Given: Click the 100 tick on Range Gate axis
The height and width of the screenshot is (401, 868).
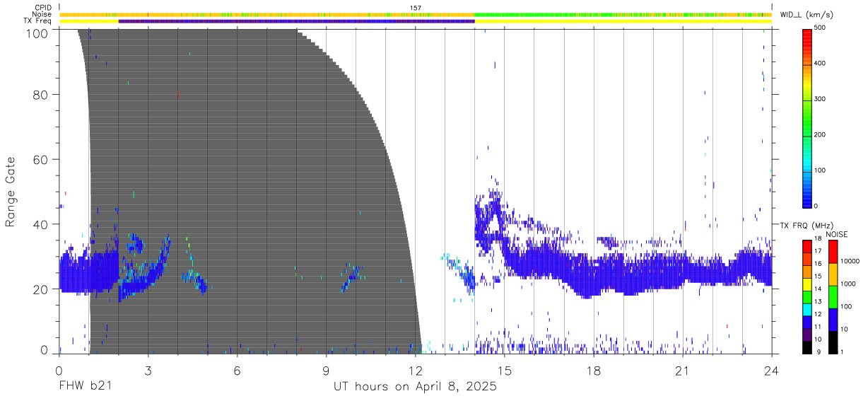Looking at the screenshot, I should tap(37, 33).
